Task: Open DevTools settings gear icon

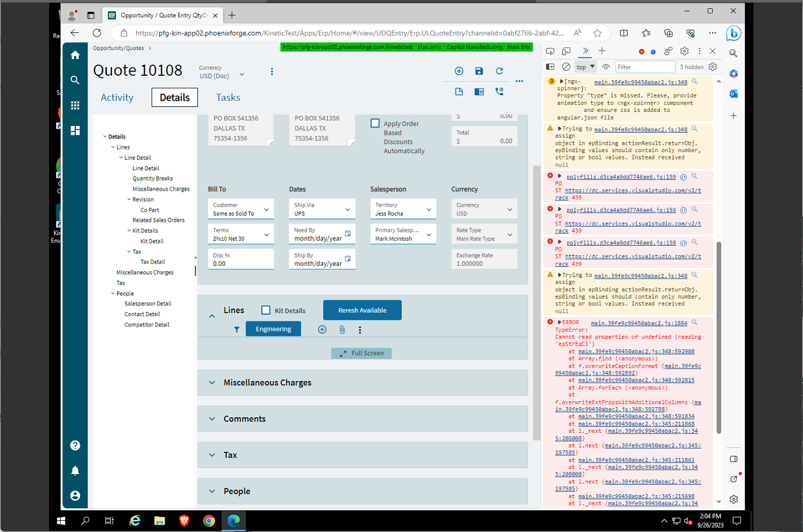Action: (684, 51)
